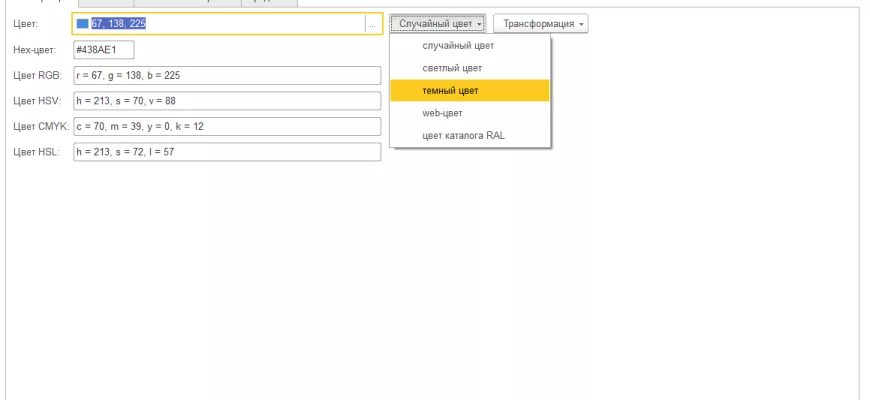
Task: Click into the Цвет HSV value field
Action: tap(227, 101)
